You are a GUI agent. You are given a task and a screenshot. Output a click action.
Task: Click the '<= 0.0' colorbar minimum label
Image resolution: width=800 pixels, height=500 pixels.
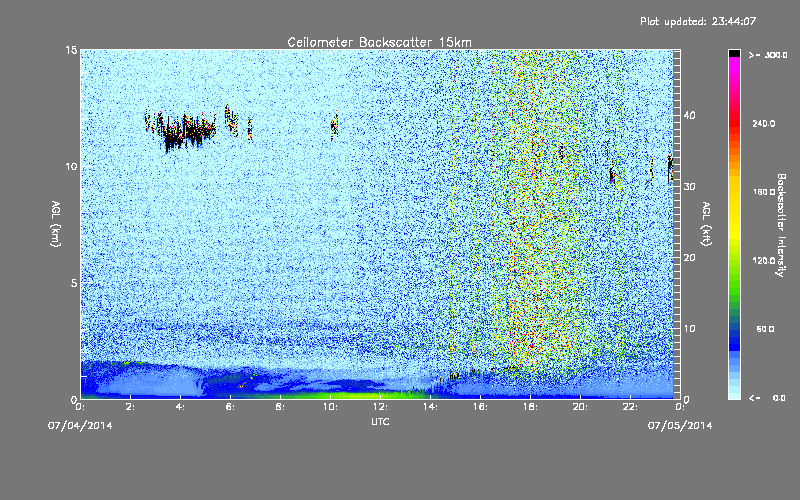pyautogui.click(x=767, y=398)
